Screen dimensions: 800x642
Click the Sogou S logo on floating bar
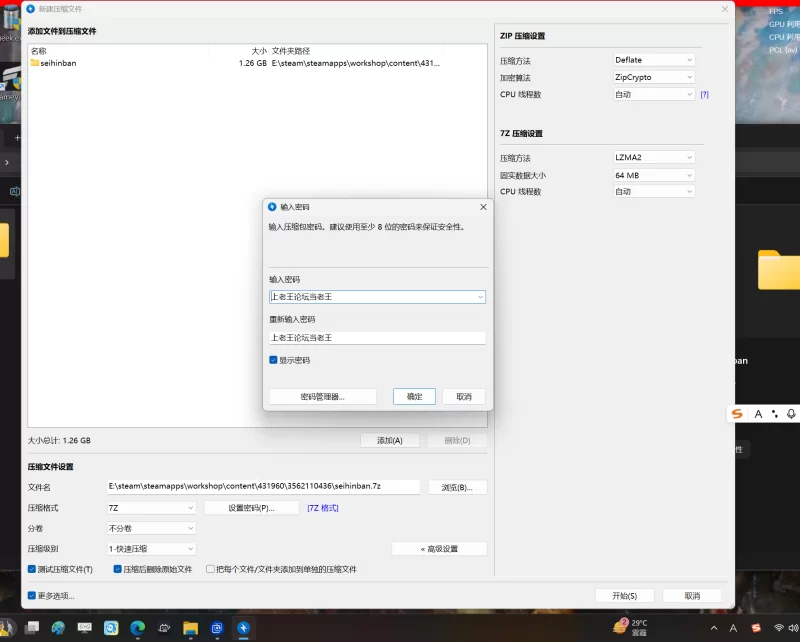coord(737,414)
